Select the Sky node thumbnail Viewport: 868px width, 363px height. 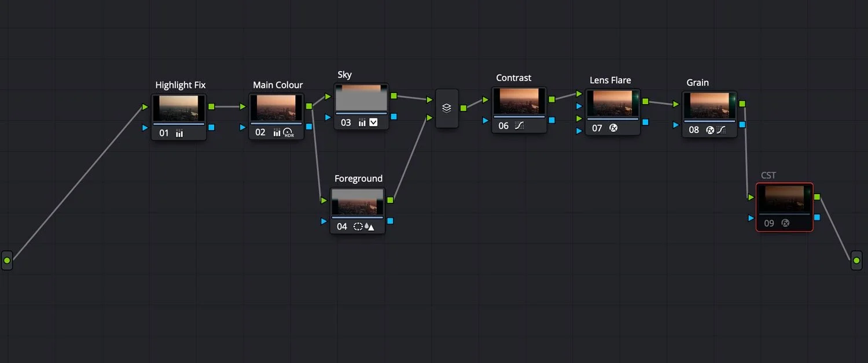362,98
